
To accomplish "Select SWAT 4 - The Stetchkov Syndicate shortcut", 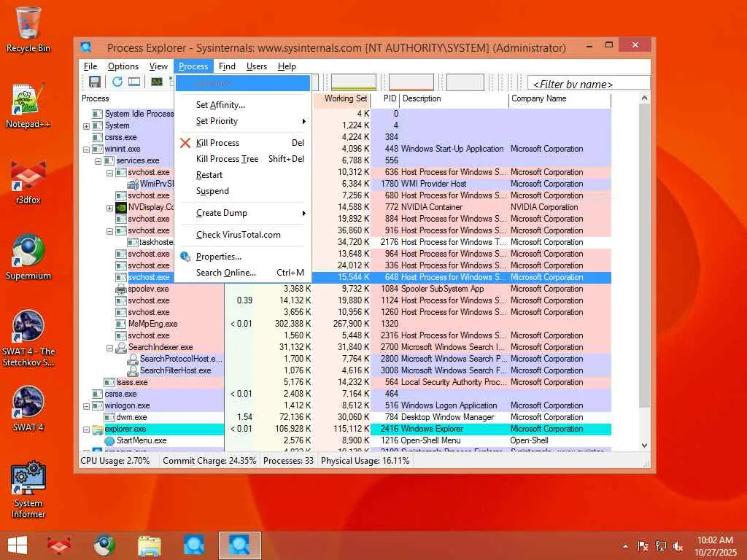I will point(28,338).
